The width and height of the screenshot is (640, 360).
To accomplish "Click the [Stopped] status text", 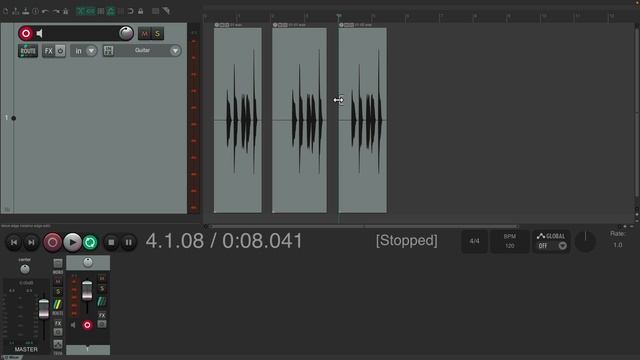I will point(407,240).
